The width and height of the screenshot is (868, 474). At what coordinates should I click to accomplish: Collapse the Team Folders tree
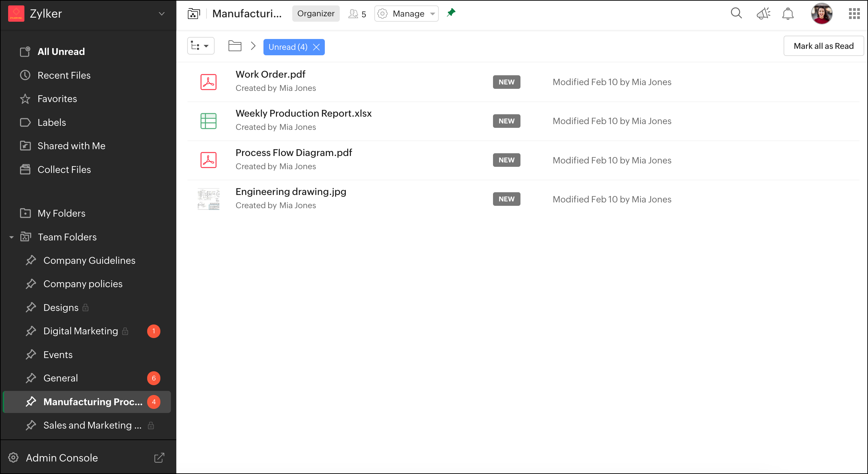pyautogui.click(x=12, y=237)
